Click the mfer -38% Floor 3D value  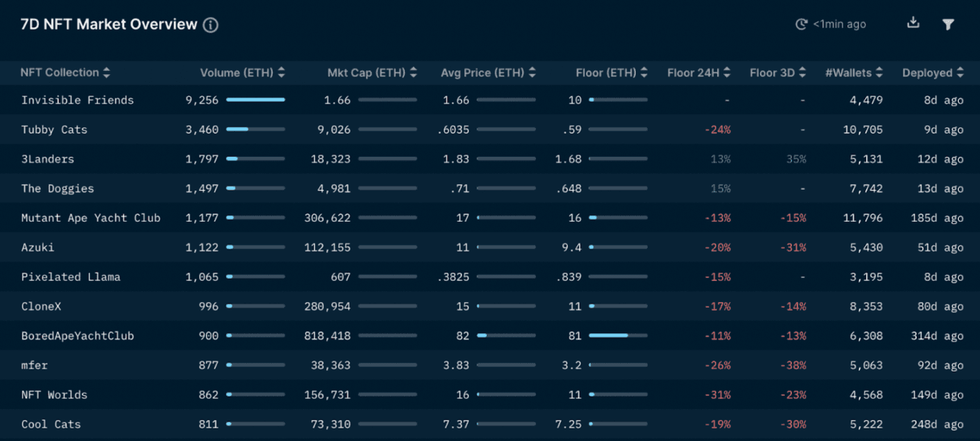pos(793,365)
